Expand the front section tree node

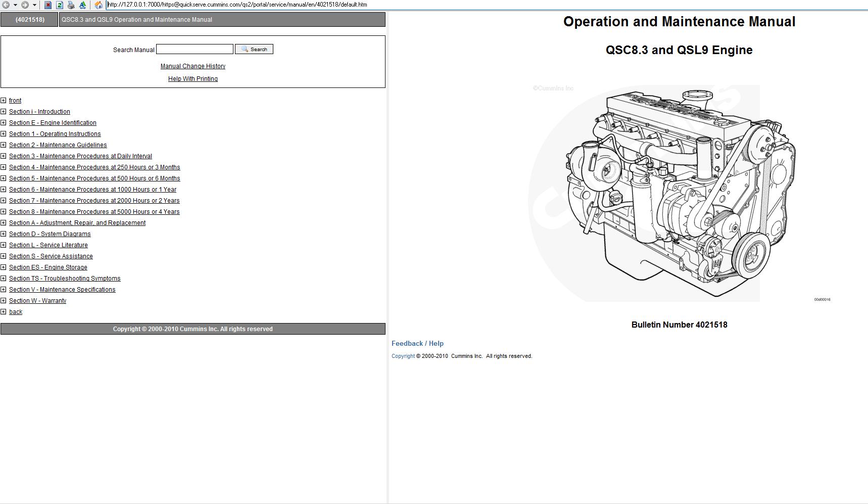tap(4, 100)
